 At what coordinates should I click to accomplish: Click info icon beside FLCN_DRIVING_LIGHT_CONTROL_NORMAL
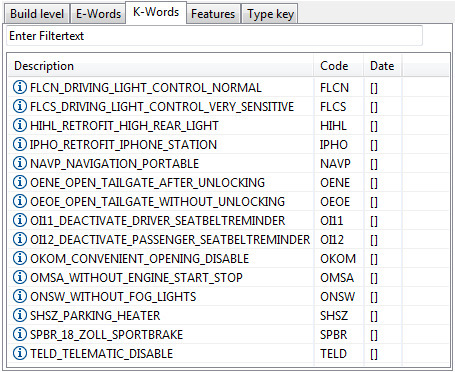click(20, 87)
